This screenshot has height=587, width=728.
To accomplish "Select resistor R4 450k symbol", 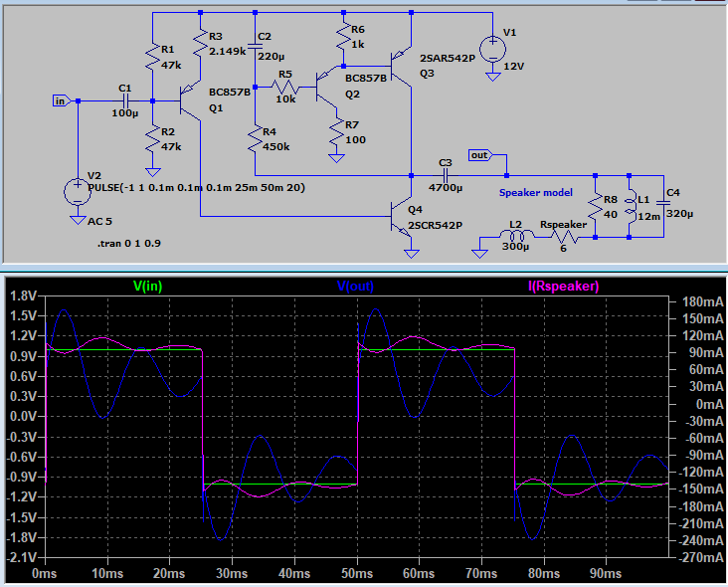I will pos(255,139).
